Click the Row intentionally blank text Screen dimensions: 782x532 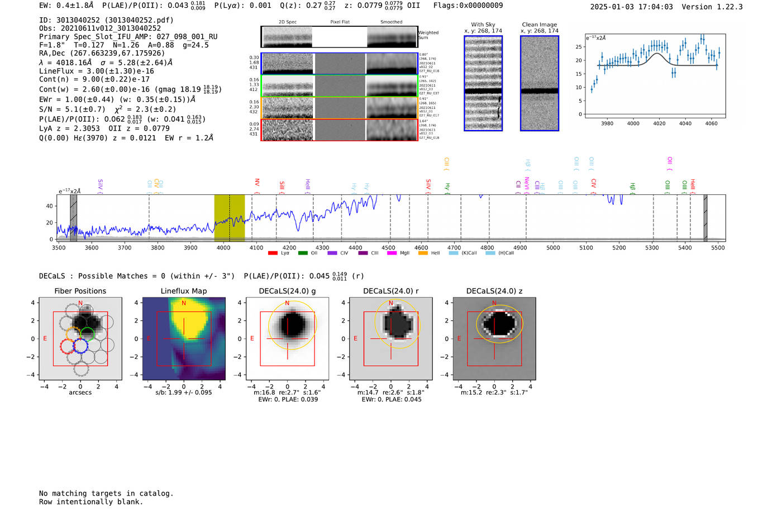91,502
